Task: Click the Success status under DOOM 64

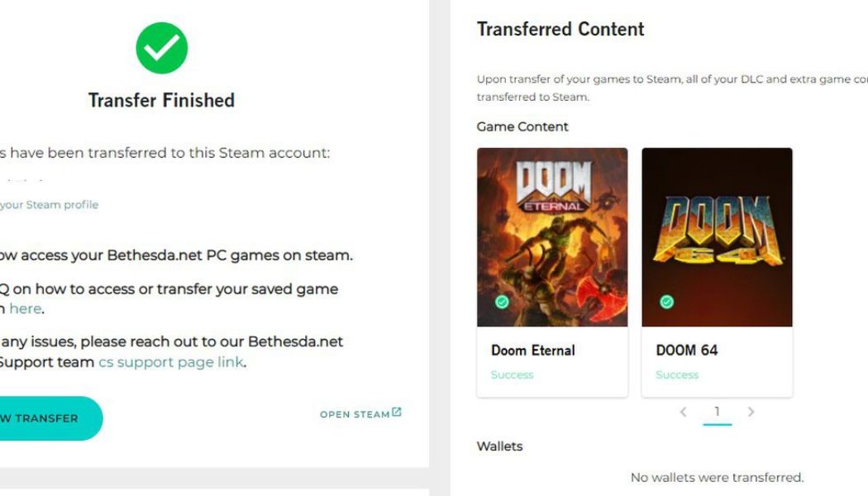Action: pos(678,374)
